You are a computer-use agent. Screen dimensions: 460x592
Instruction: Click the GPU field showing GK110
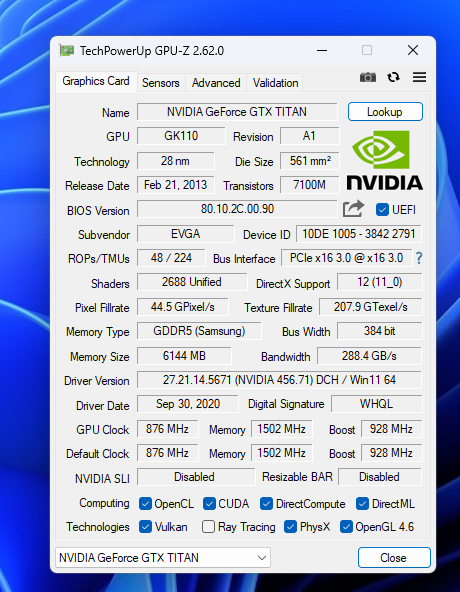(181, 136)
